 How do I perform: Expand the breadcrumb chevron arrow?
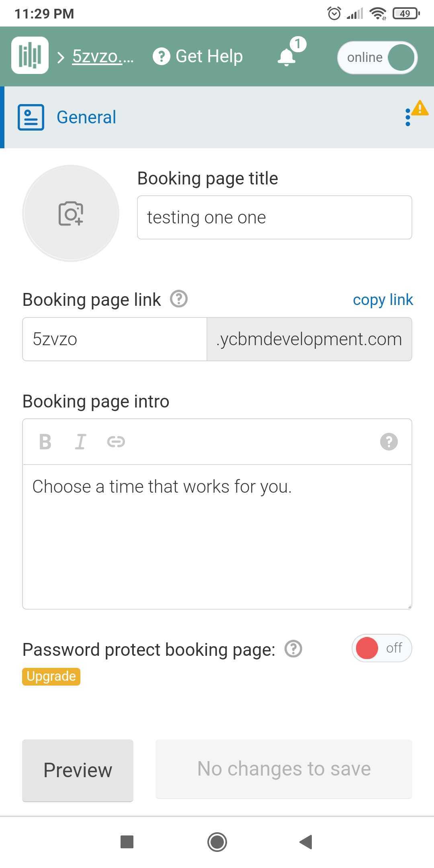click(x=61, y=57)
